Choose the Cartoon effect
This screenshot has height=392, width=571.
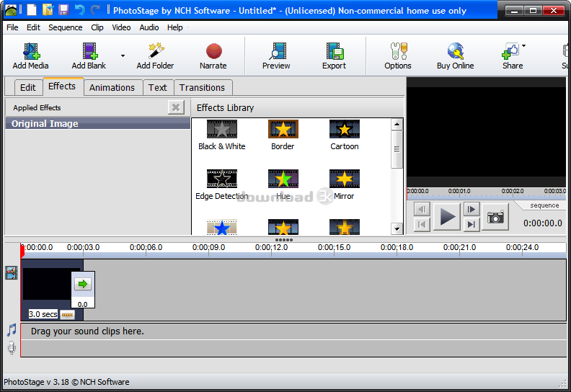345,135
